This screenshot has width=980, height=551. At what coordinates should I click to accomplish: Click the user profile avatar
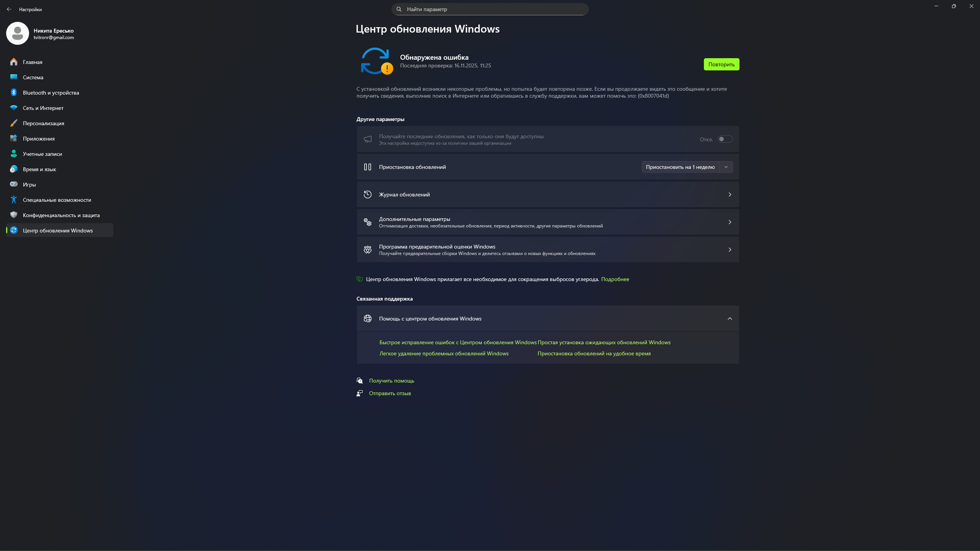point(18,33)
